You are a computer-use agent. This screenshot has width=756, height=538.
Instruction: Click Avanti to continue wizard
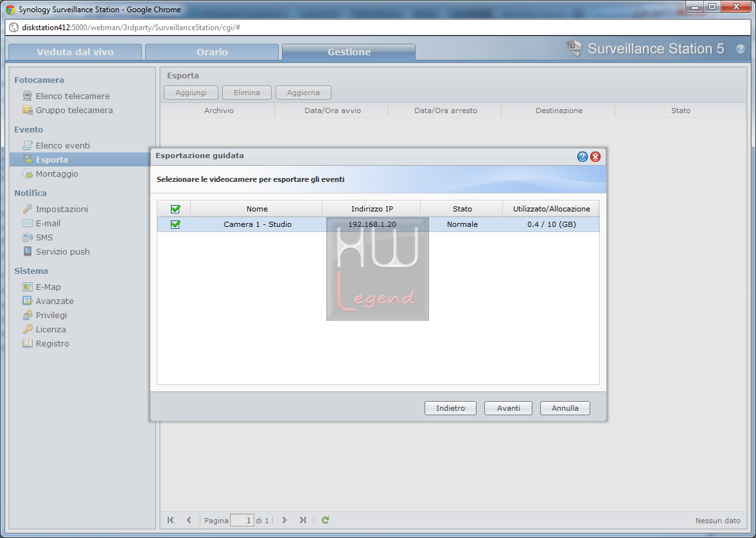point(508,408)
